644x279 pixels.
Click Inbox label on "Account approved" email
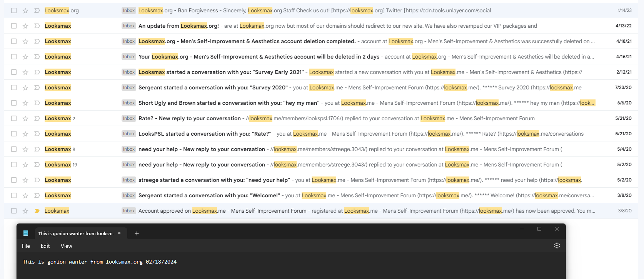tap(129, 211)
